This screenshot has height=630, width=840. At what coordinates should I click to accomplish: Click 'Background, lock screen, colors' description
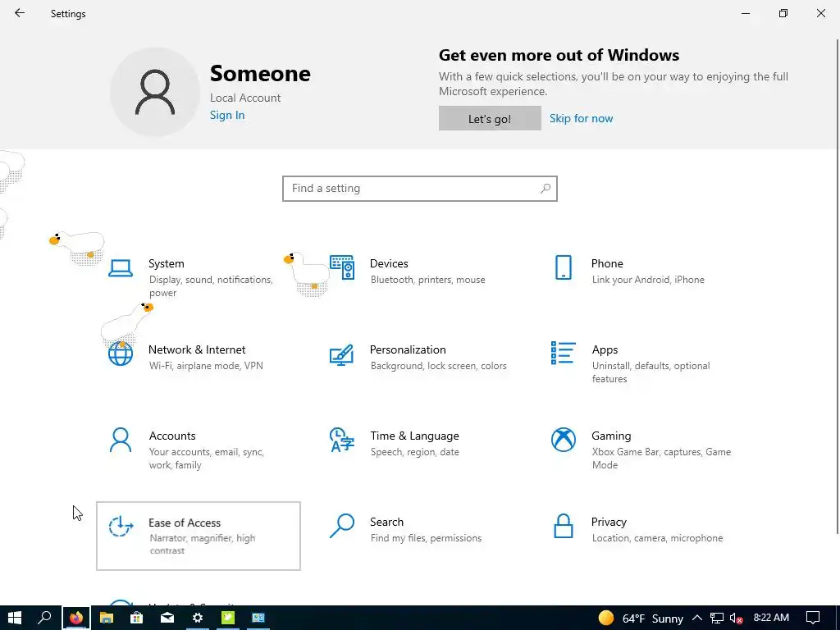[438, 366]
